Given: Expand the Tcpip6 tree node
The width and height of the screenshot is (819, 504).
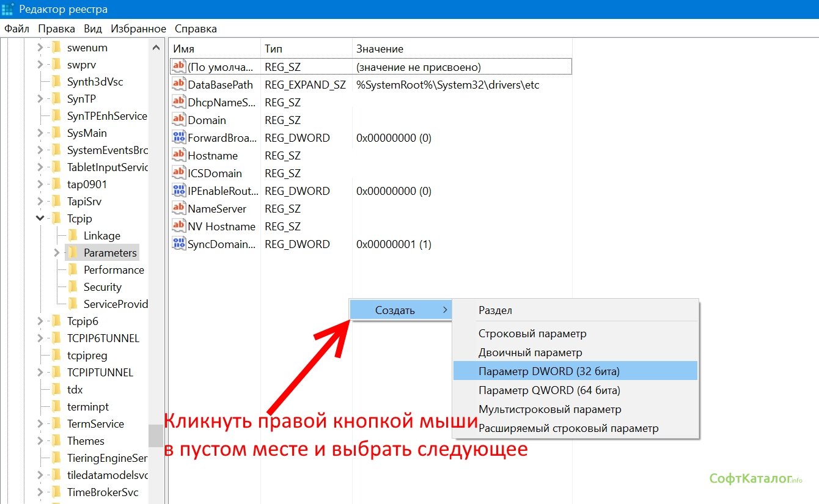Looking at the screenshot, I should click(40, 321).
